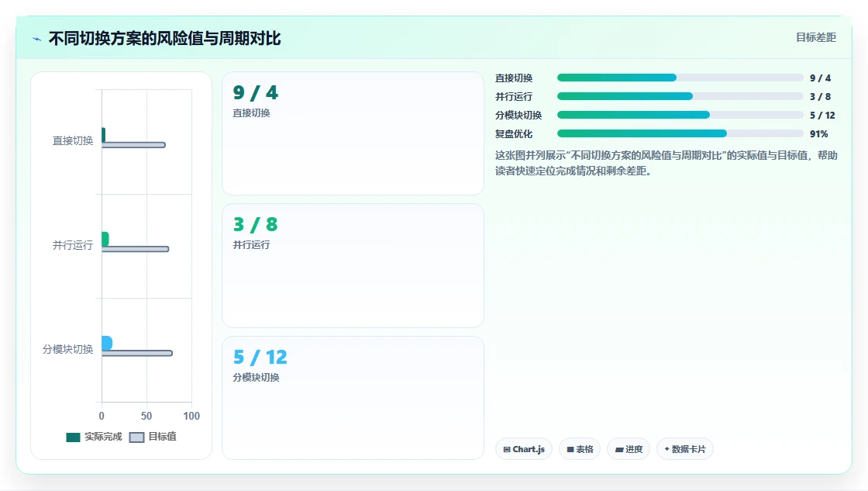
Task: Click the 分模块切换 progress bar
Action: point(680,115)
